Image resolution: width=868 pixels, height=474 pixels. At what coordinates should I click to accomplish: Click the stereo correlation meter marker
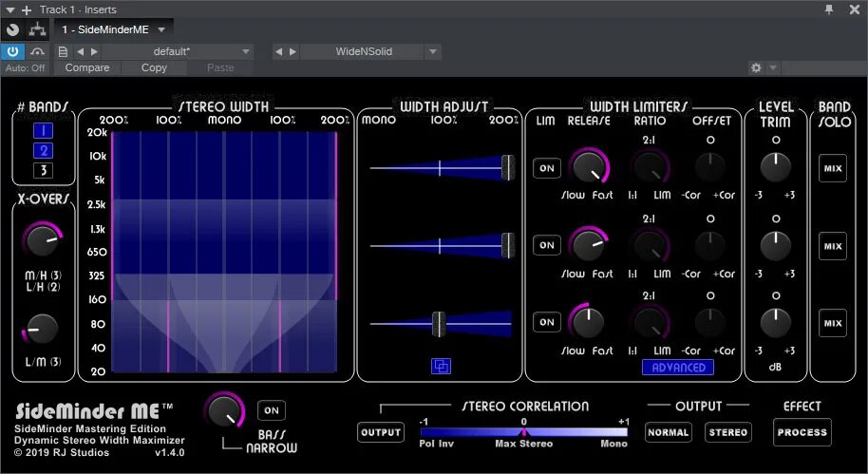[x=523, y=432]
